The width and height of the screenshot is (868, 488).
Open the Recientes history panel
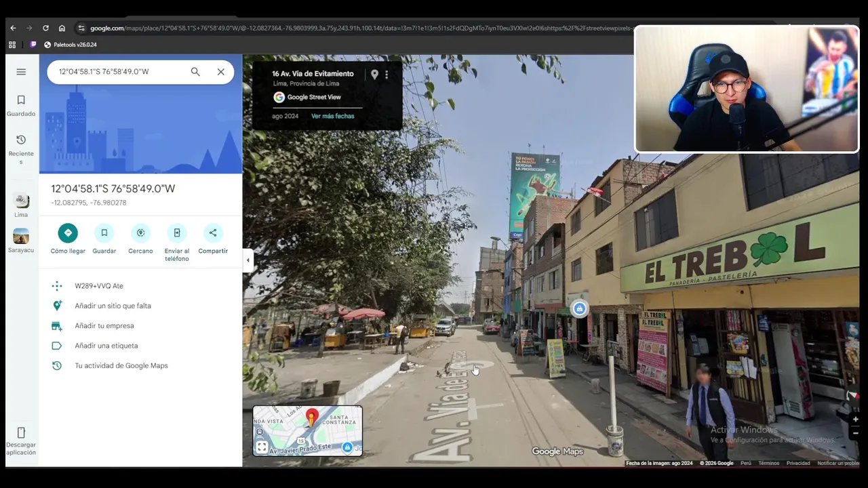[21, 149]
